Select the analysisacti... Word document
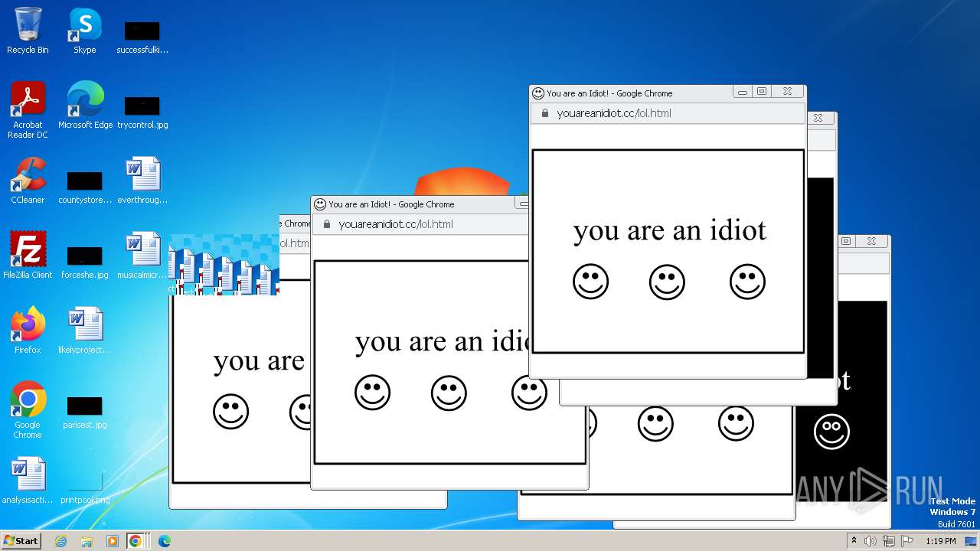Image resolution: width=980 pixels, height=551 pixels. click(28, 481)
